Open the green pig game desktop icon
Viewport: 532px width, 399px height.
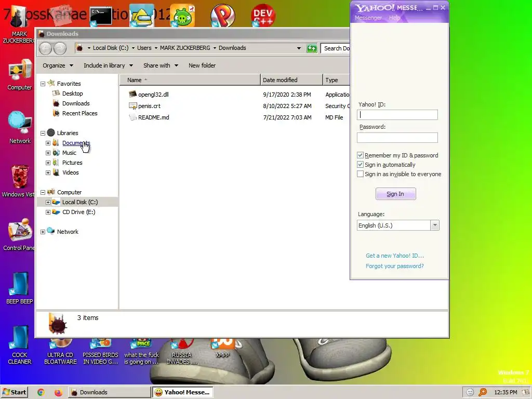point(182,16)
